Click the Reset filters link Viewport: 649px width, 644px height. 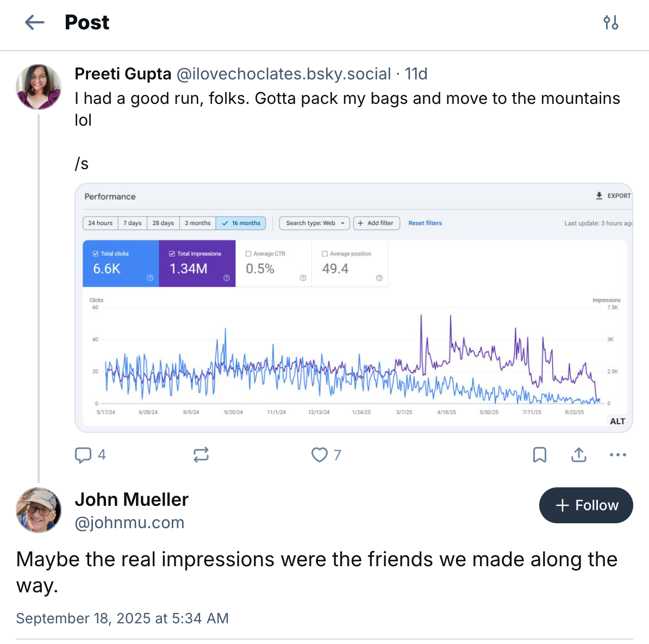(425, 223)
